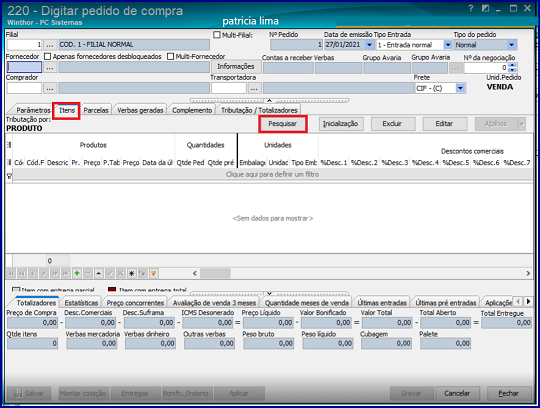Click 'Clique aqui para definir um filtro' row
This screenshot has width=540, height=408.
click(272, 175)
